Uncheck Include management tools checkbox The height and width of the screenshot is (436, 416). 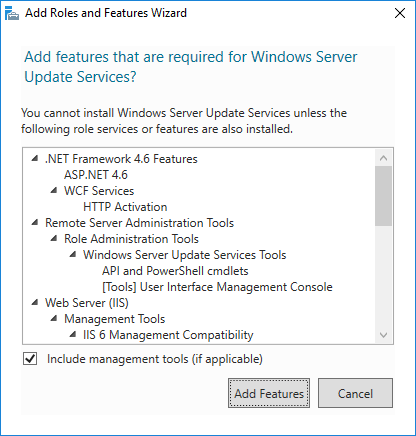(x=30, y=359)
